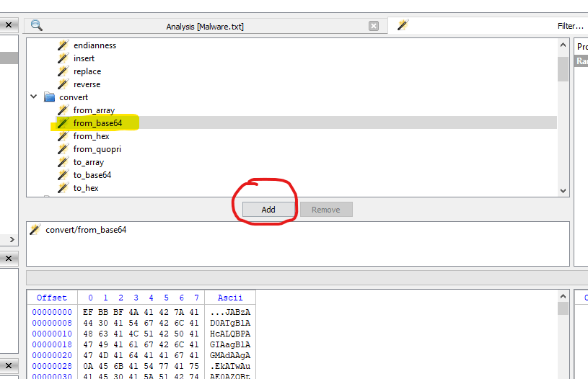Click the from_hex operation wand icon
The height and width of the screenshot is (379, 588).
tap(63, 136)
